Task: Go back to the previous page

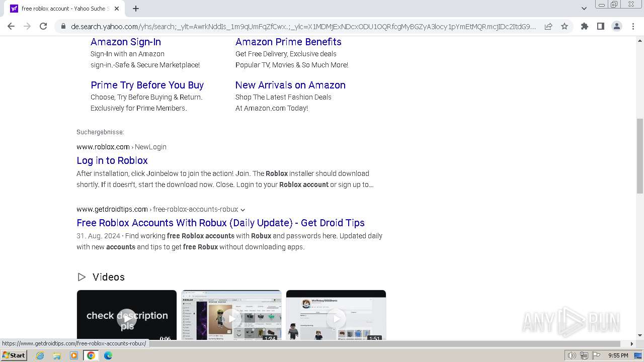Action: pos(11,27)
